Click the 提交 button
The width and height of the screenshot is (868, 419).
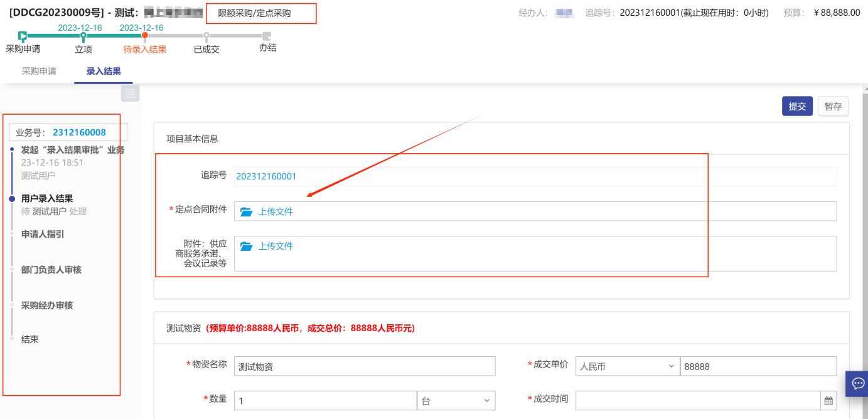pos(797,107)
